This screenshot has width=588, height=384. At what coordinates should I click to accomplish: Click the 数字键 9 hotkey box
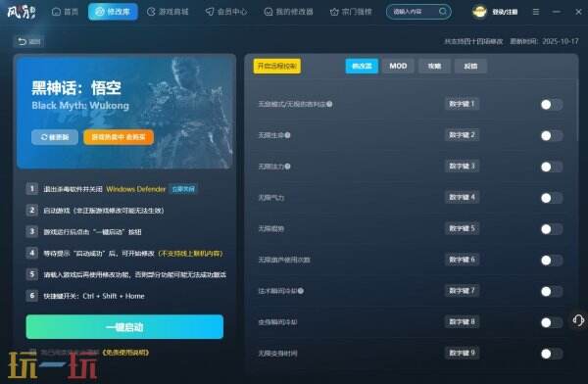point(462,353)
